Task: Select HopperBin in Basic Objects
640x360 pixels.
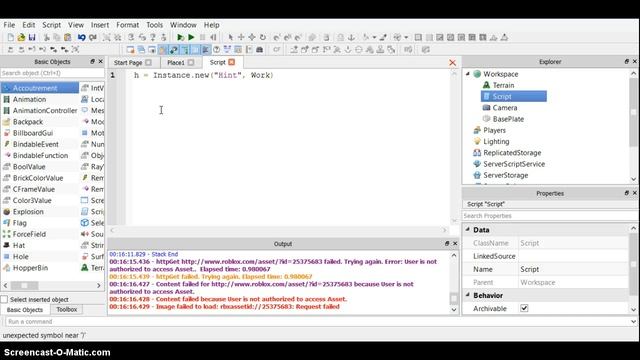Action: [30, 268]
